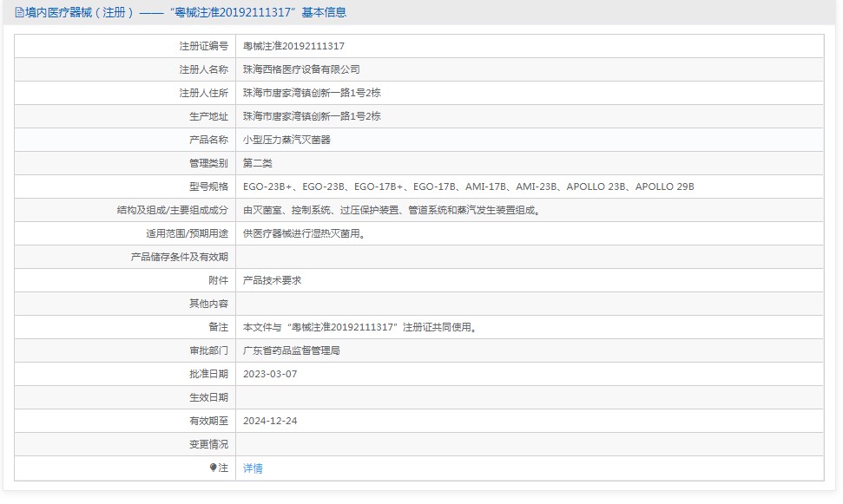
Task: Click the 注册人住所 address value
Action: click(312, 93)
